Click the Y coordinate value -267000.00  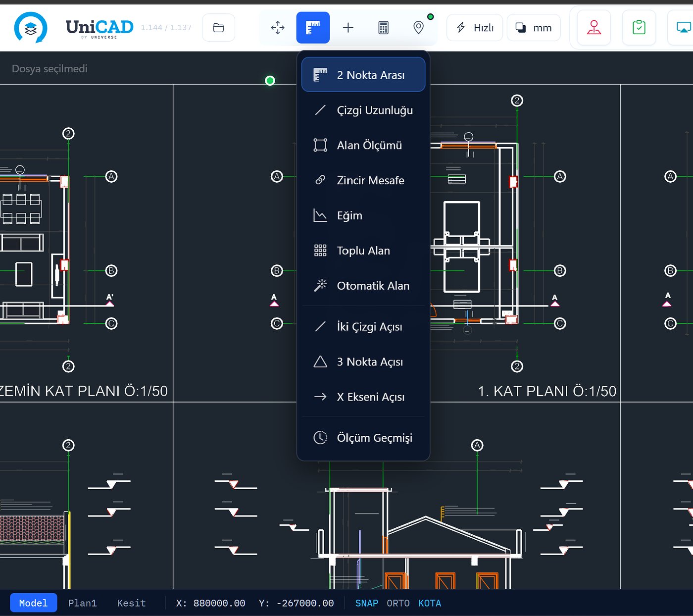click(305, 603)
